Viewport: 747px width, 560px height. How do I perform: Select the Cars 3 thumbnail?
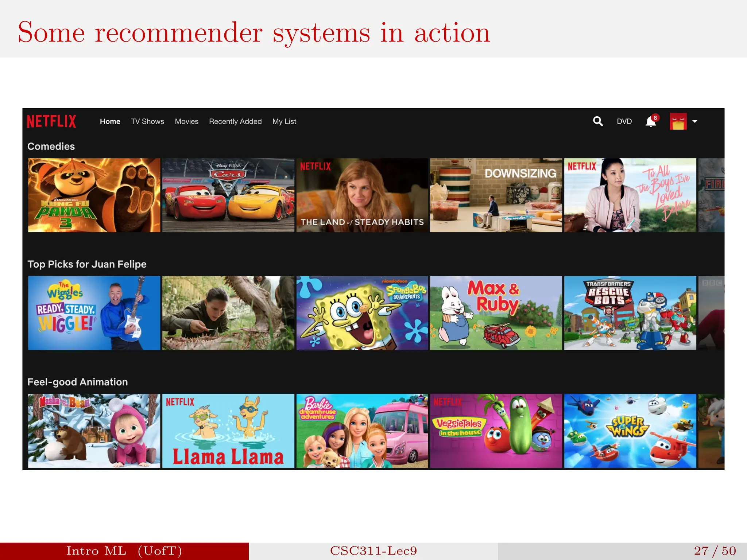click(x=228, y=195)
